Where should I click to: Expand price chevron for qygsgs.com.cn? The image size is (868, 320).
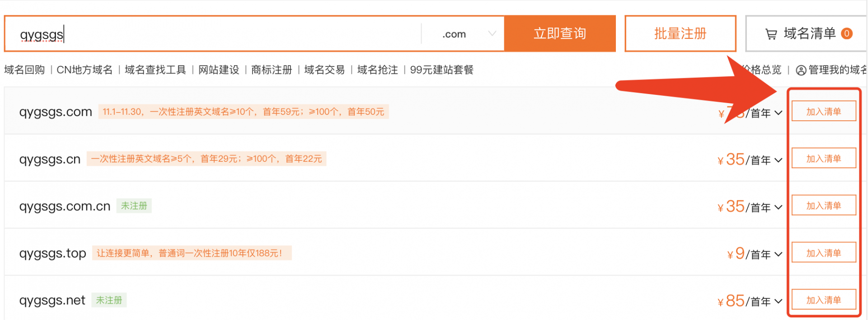coord(778,207)
